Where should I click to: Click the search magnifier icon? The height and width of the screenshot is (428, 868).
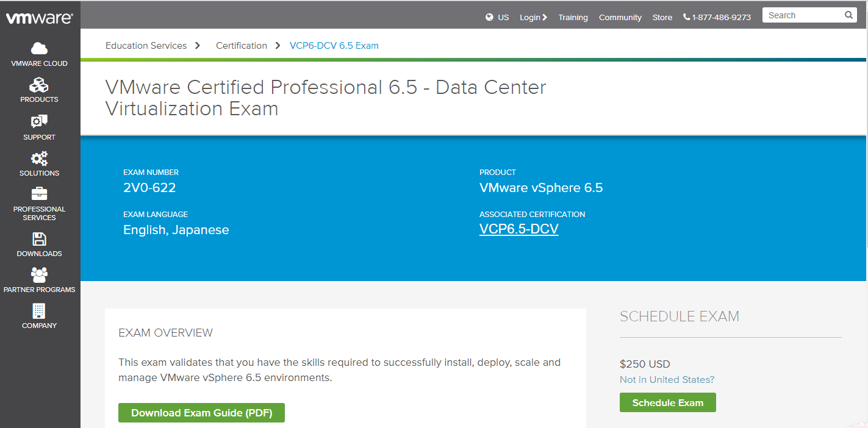[848, 15]
